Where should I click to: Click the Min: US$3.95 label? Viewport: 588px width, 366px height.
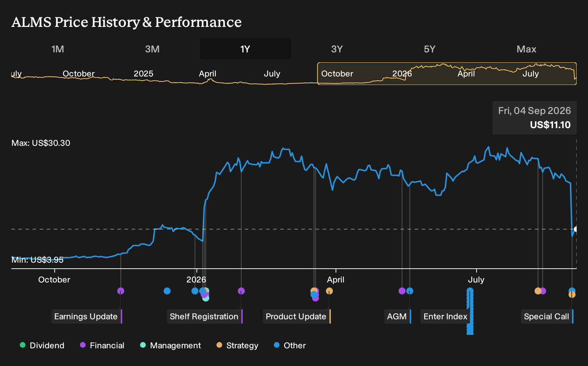pos(38,260)
